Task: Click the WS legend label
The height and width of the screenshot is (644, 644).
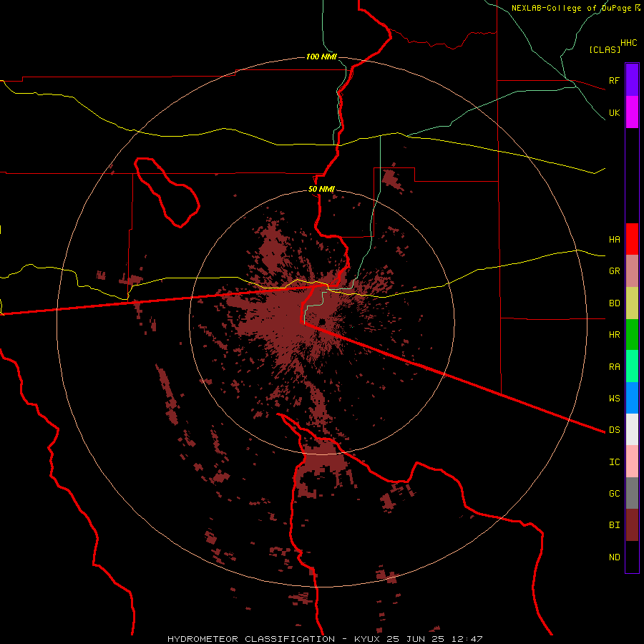Action: coord(615,398)
